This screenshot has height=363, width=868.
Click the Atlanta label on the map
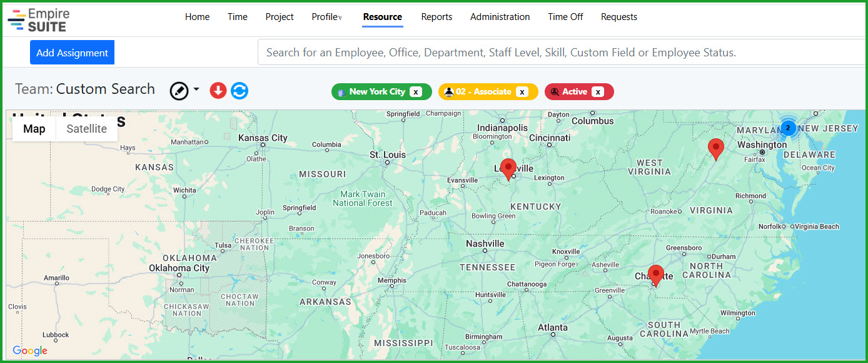tap(553, 327)
